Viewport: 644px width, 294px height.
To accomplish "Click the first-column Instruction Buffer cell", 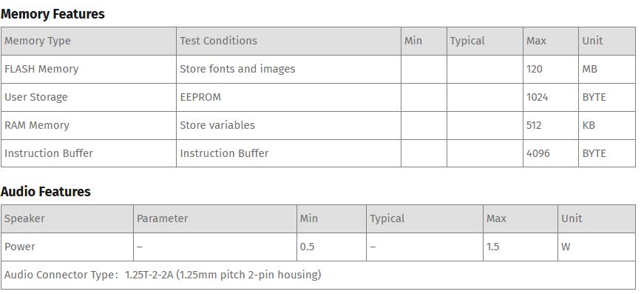I will tap(89, 153).
